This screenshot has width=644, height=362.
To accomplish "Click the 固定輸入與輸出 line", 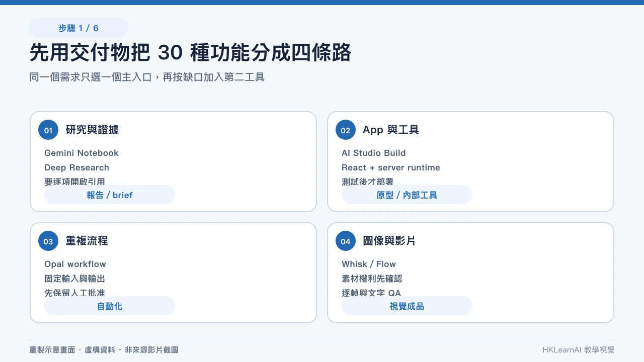I will click(x=74, y=279).
